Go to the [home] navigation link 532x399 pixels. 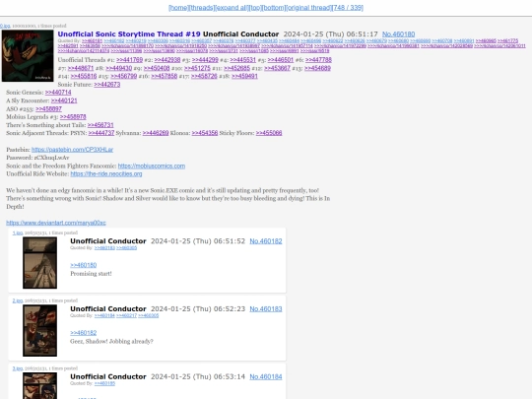pos(178,8)
